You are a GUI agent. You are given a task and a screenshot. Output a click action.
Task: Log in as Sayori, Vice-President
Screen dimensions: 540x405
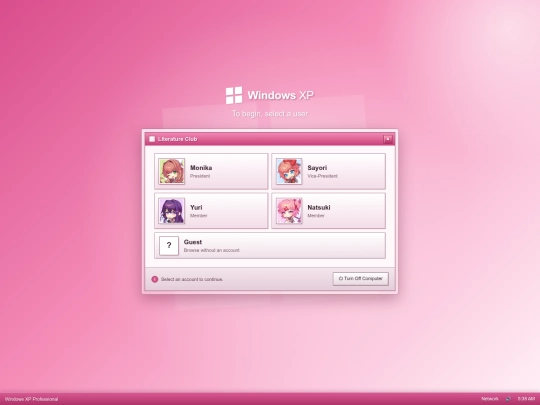click(x=328, y=171)
